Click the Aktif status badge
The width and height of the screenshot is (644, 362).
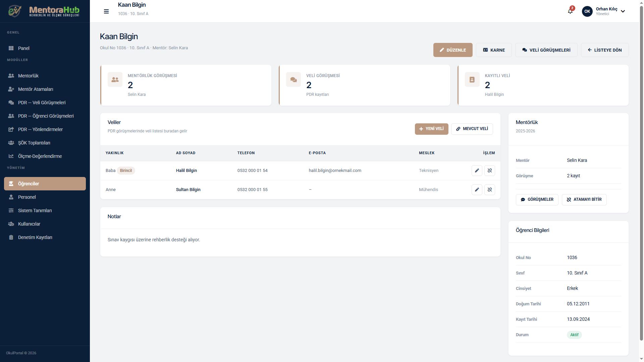pyautogui.click(x=574, y=335)
